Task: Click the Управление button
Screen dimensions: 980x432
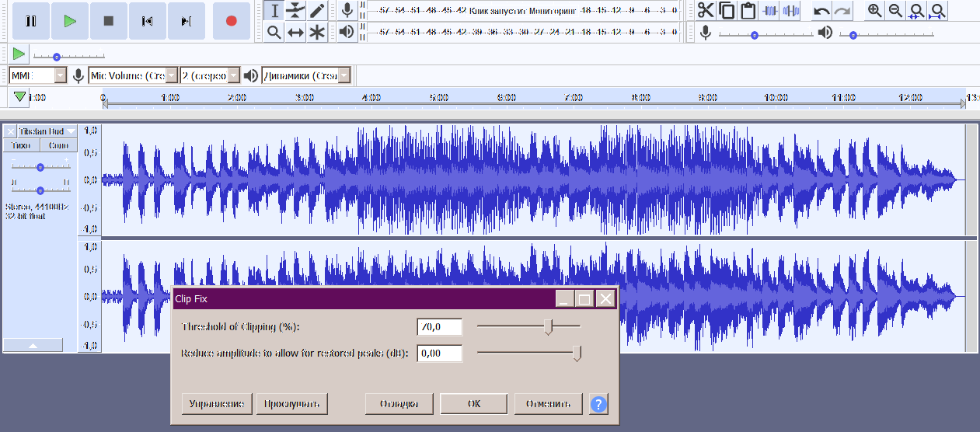Action: click(218, 404)
